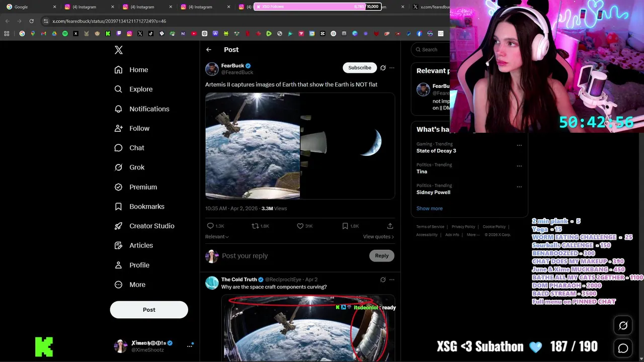The image size is (644, 362).
Task: Open more options on The Cold Truth reply
Action: tap(392, 280)
